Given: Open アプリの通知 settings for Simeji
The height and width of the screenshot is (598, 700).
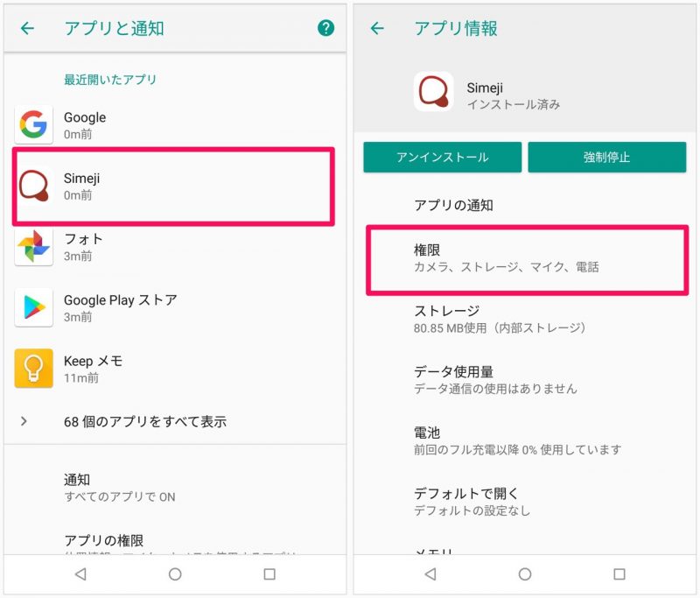Looking at the screenshot, I should pos(526,206).
